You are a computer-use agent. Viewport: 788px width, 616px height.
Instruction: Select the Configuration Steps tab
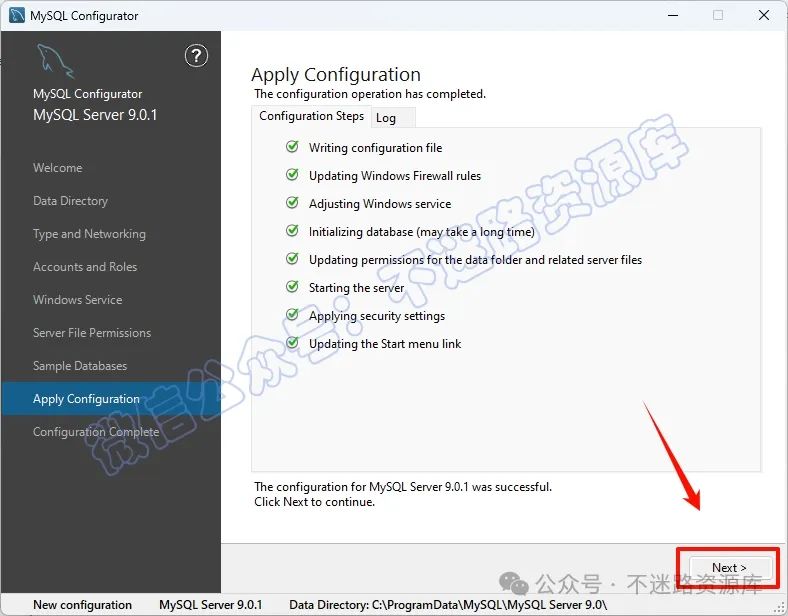(x=311, y=116)
